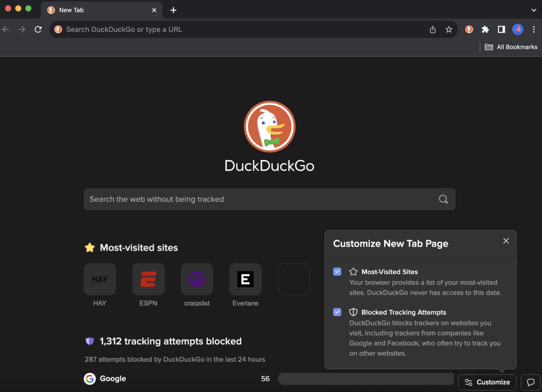
Task: Open the craigslist site shortcut
Action: [197, 279]
